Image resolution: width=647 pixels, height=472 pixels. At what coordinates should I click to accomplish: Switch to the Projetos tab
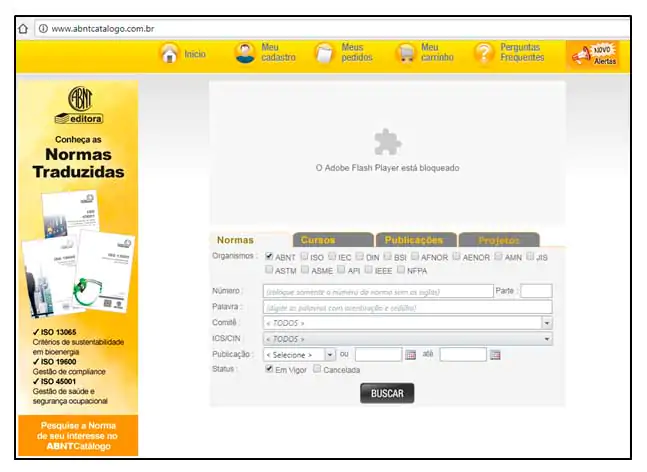tap(499, 240)
